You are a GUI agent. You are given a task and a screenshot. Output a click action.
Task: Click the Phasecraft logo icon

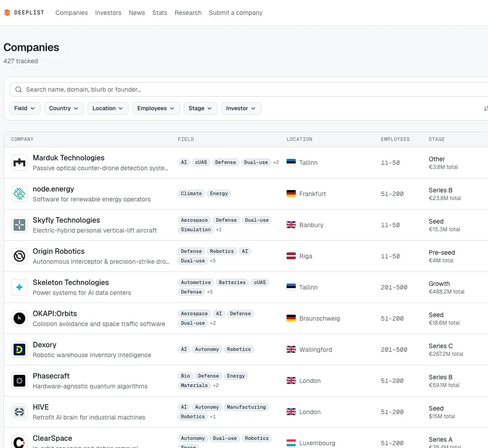(x=19, y=380)
